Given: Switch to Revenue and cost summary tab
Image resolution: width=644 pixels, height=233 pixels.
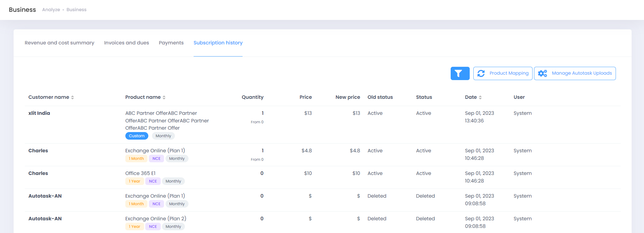Looking at the screenshot, I should coord(60,43).
